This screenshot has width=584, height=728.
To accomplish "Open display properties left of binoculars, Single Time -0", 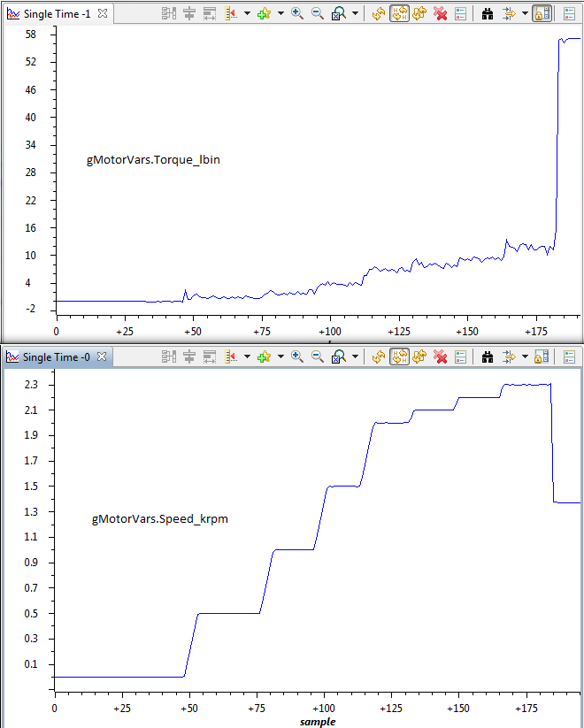I will (x=460, y=356).
